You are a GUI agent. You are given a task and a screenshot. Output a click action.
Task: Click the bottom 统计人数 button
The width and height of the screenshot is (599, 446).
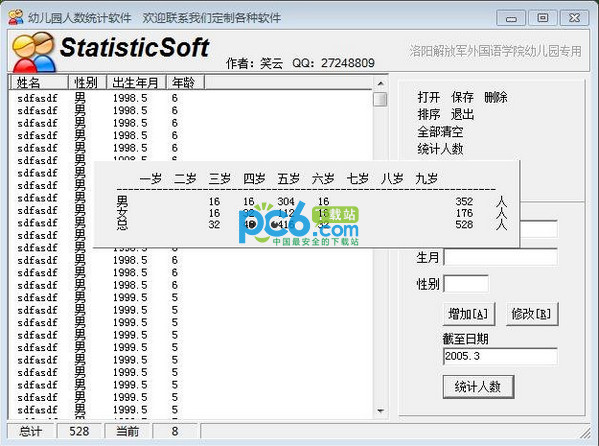(478, 387)
